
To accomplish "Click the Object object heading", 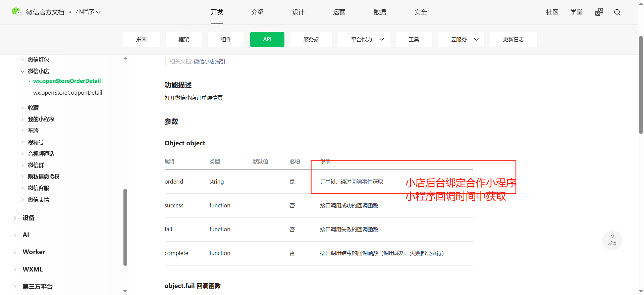I will pyautogui.click(x=185, y=143).
